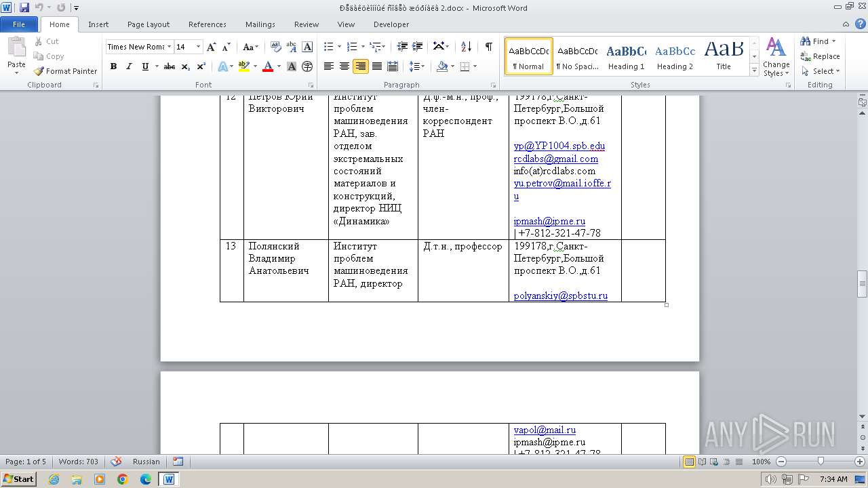Switch to Full Screen Reading view

[702, 462]
